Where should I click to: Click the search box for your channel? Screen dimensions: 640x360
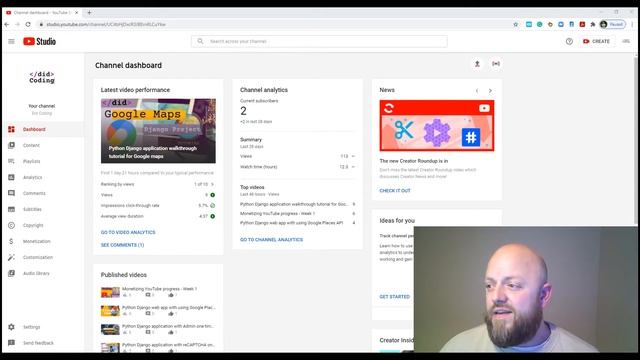point(319,41)
